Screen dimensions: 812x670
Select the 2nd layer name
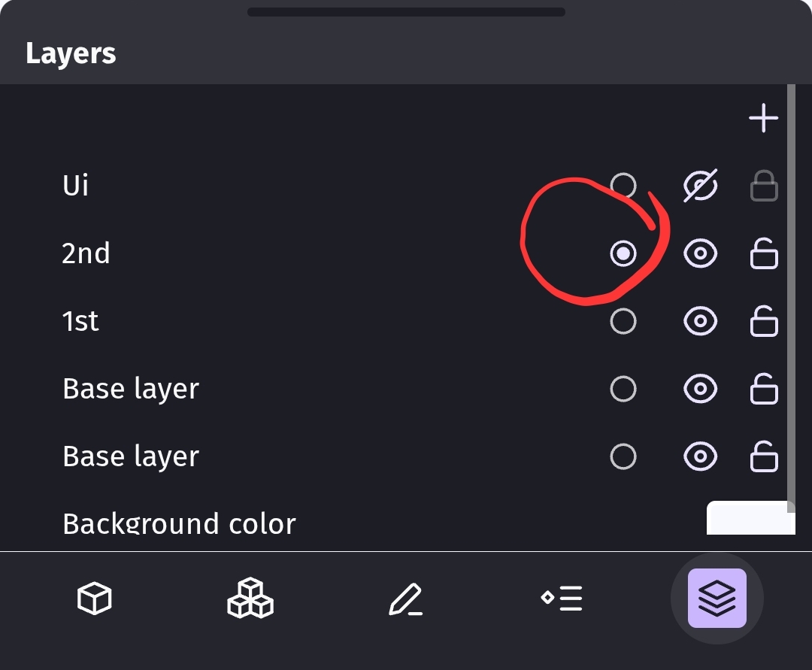click(86, 253)
